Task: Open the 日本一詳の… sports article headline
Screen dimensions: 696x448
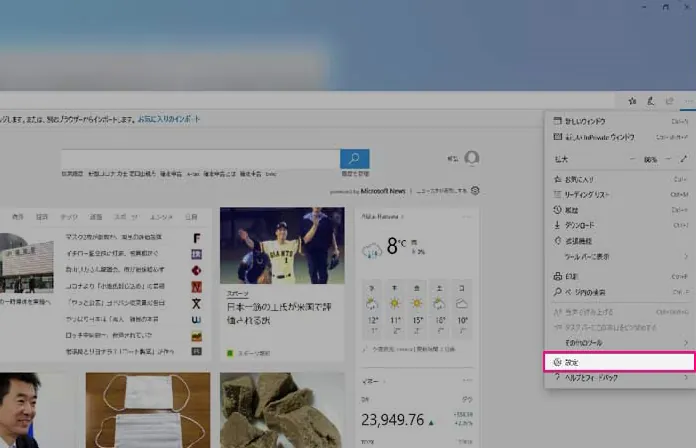Action: tap(279, 313)
